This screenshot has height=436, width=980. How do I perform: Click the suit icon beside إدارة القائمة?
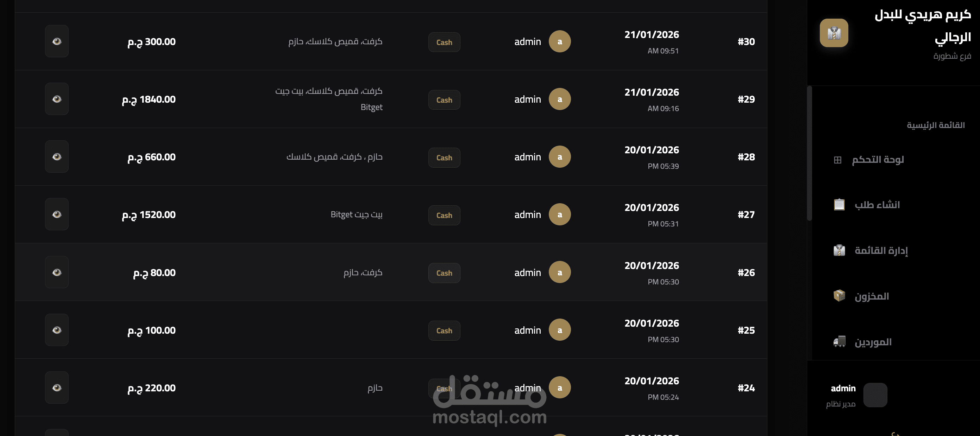[x=839, y=250]
